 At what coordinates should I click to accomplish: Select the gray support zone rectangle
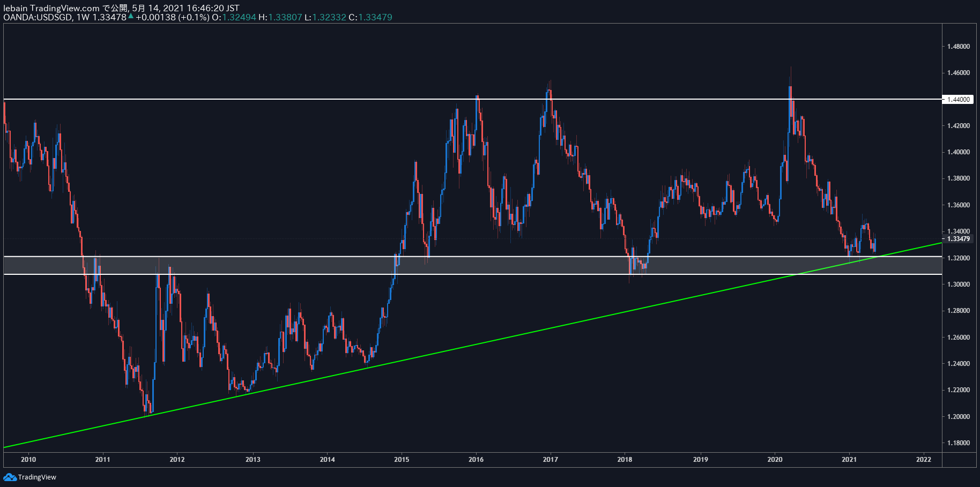click(472, 265)
